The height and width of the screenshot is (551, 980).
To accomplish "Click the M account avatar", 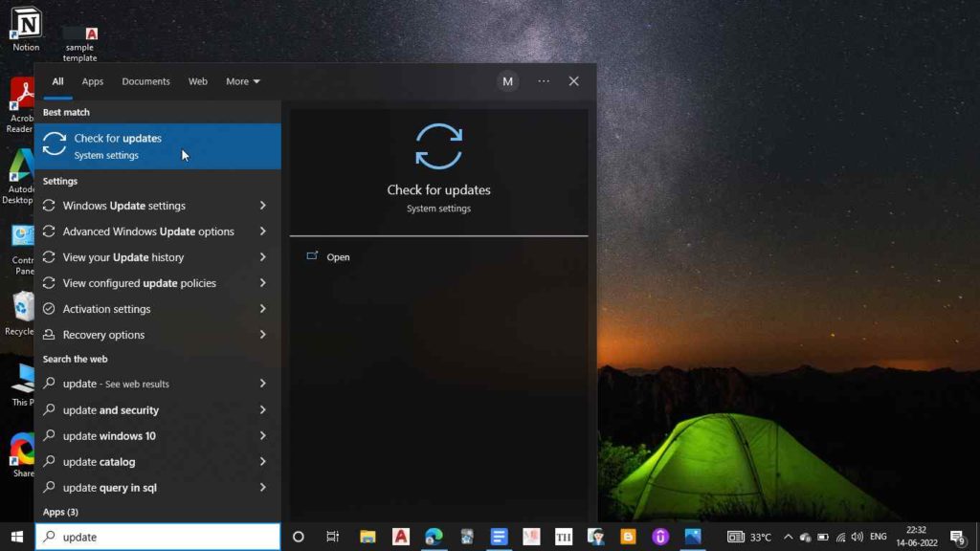I will 507,81.
